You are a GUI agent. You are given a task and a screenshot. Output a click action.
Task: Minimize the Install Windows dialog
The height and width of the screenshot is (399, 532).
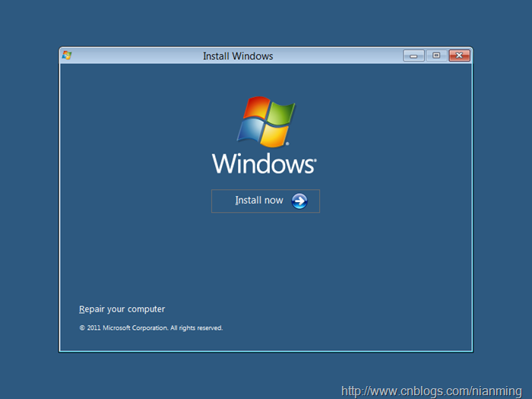pyautogui.click(x=413, y=55)
